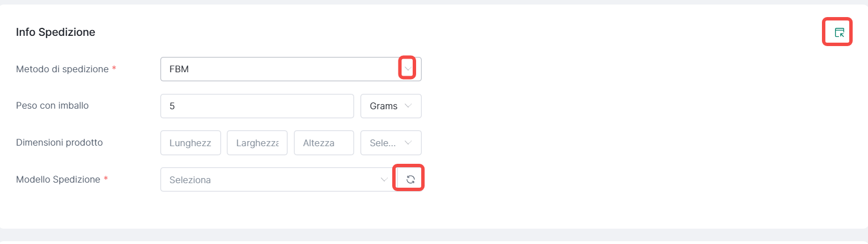868x244 pixels.
Task: Focus the Altezza height field
Action: pos(323,143)
